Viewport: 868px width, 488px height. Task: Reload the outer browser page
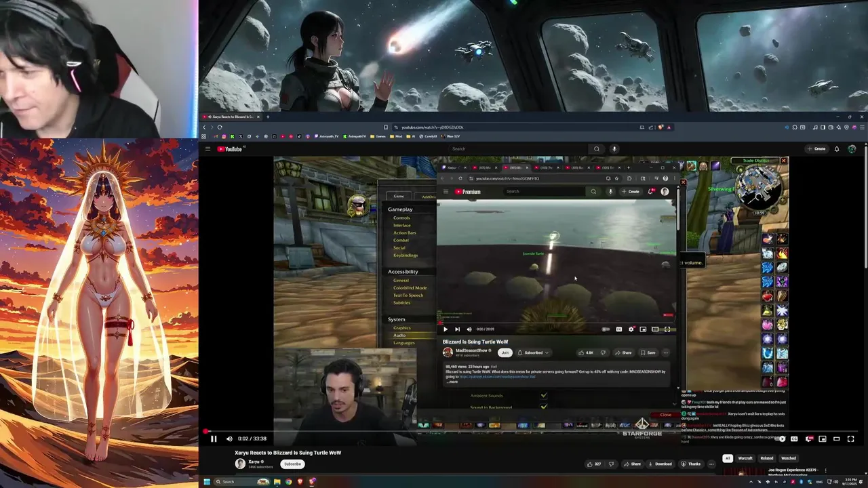220,127
